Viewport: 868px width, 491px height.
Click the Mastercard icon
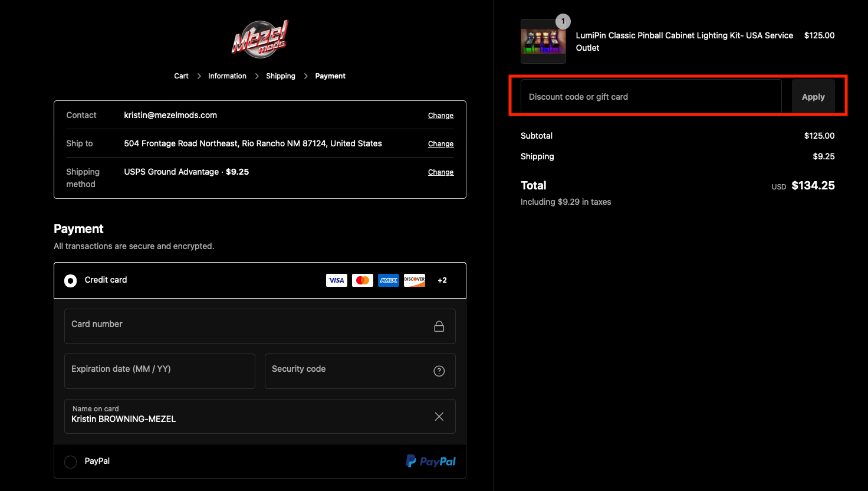[362, 280]
